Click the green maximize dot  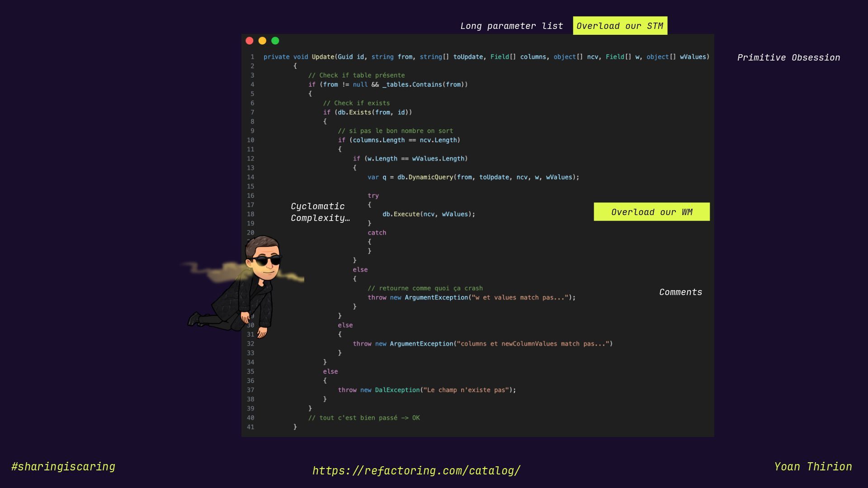pos(275,41)
